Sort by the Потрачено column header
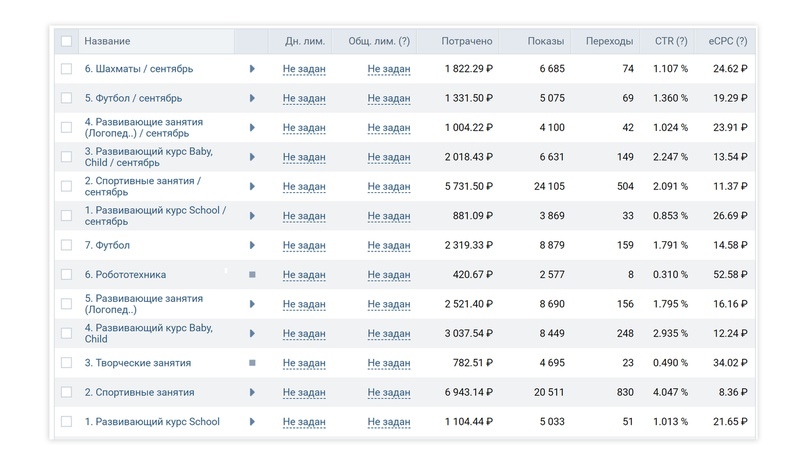807x465 pixels. (468, 41)
